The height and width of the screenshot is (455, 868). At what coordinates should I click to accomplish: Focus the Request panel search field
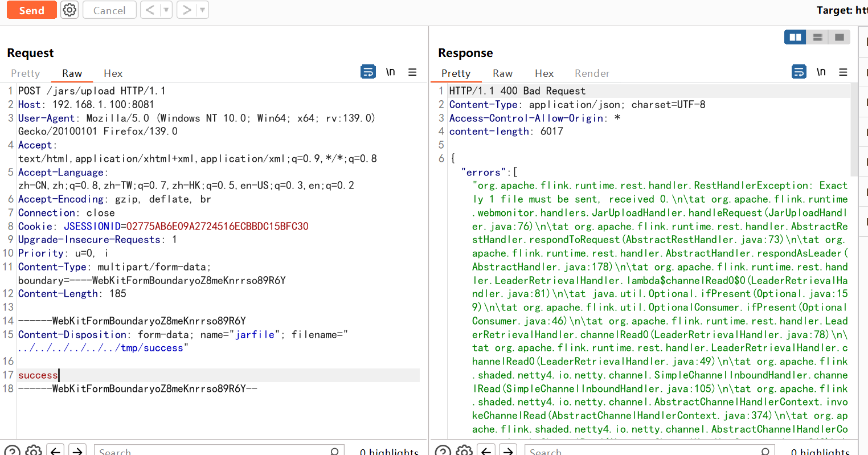click(x=219, y=451)
